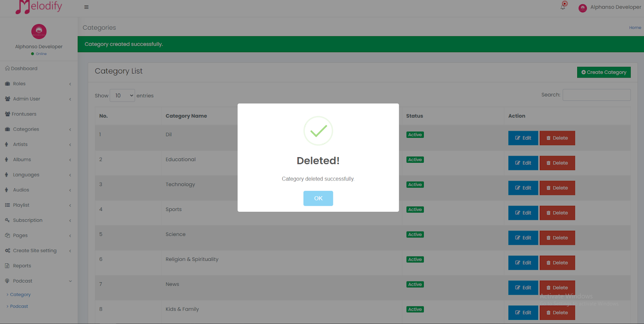
Task: Expand the Subscription chevron
Action: (x=70, y=221)
